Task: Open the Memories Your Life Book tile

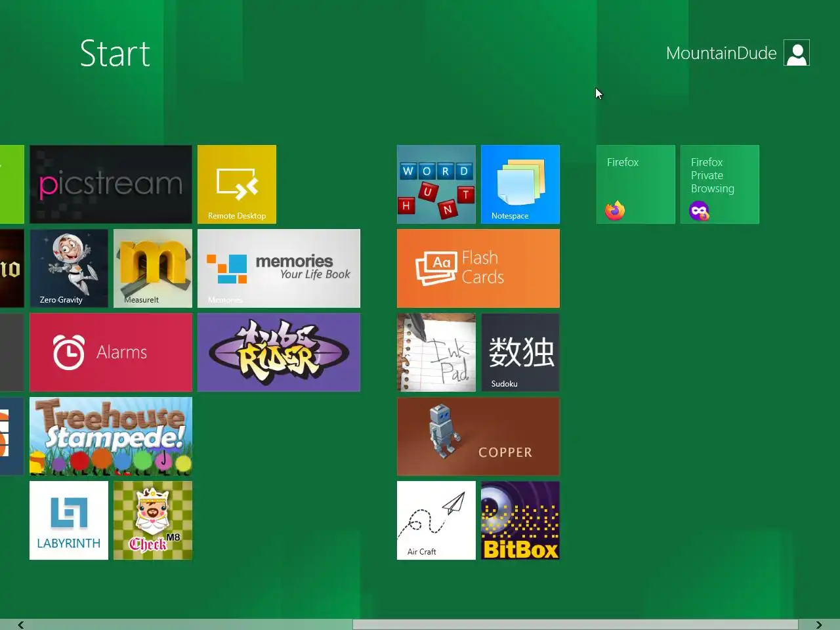Action: tap(279, 268)
